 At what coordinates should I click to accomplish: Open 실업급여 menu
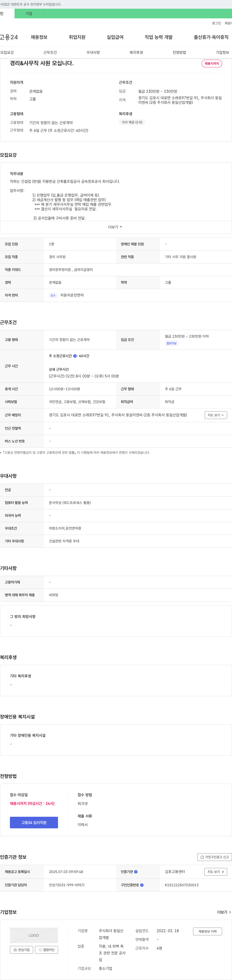pos(115,37)
